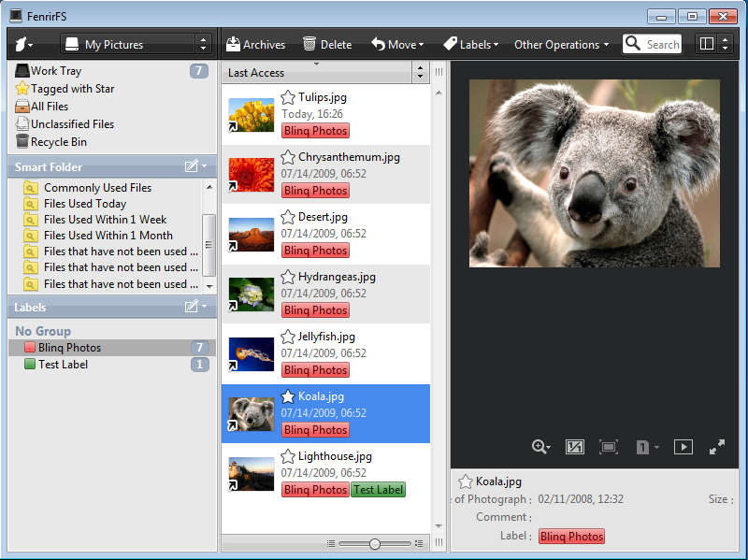Click the Archives toolbar button

coord(255,44)
